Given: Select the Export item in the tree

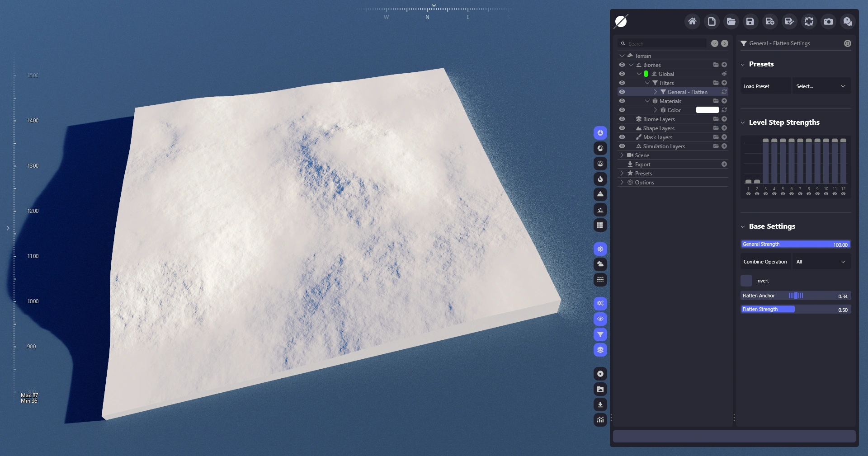Looking at the screenshot, I should click(x=642, y=165).
